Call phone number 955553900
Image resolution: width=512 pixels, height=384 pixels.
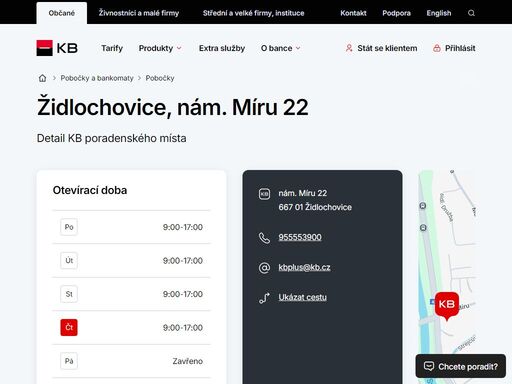(300, 237)
